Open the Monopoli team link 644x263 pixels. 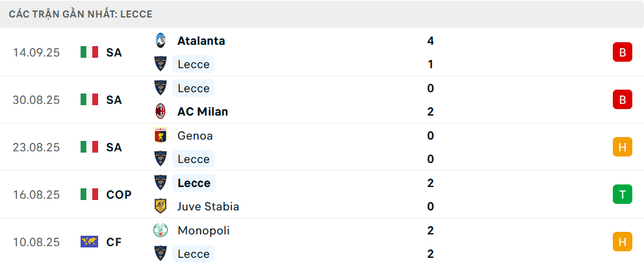click(x=203, y=231)
